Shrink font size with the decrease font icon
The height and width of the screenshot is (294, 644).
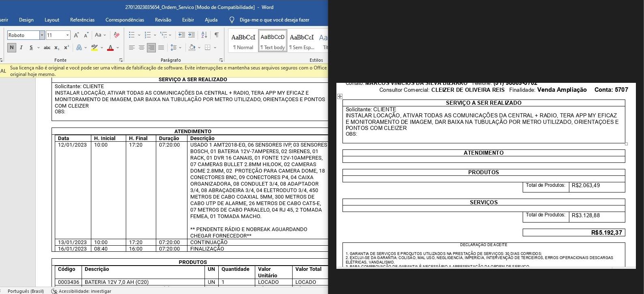coord(86,35)
